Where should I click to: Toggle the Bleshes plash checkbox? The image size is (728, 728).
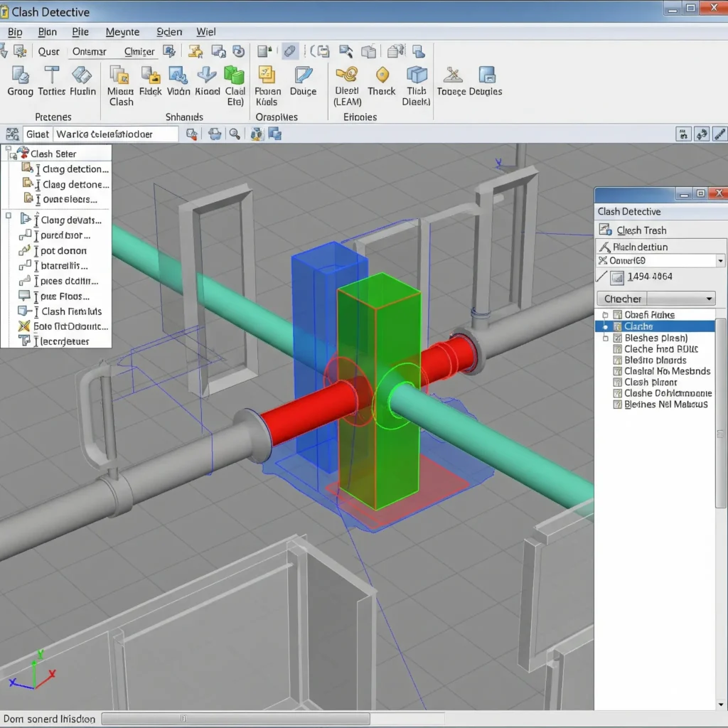tap(617, 338)
